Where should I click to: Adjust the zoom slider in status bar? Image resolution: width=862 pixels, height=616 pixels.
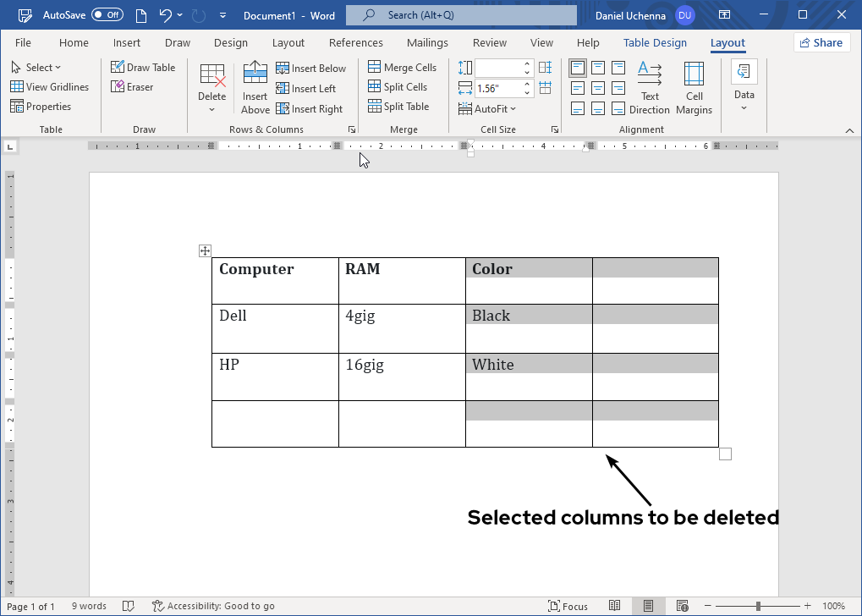[758, 606]
